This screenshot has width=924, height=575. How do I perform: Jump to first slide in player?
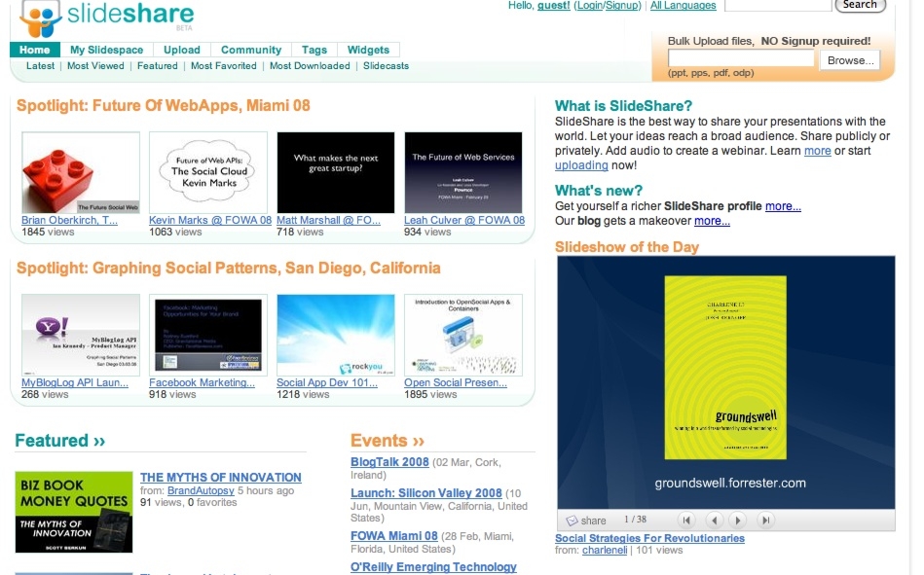coord(685,521)
